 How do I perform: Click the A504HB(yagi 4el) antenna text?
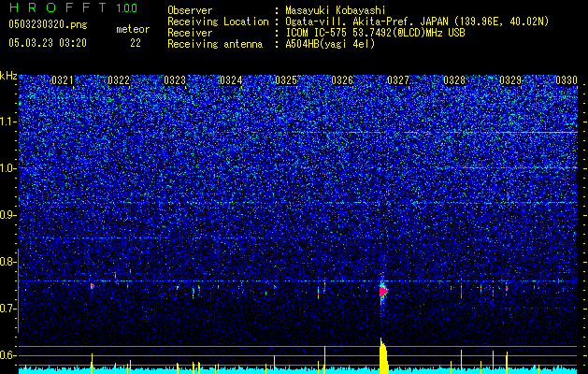(330, 44)
